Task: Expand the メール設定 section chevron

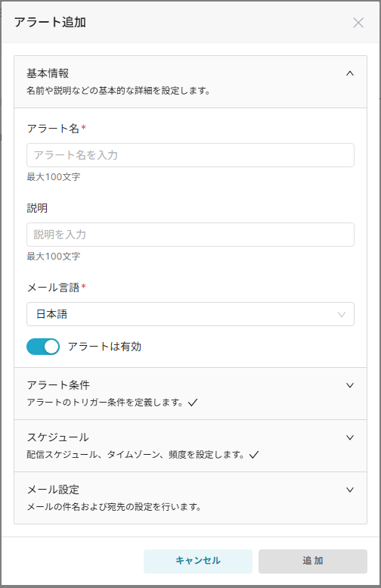Action: [350, 490]
